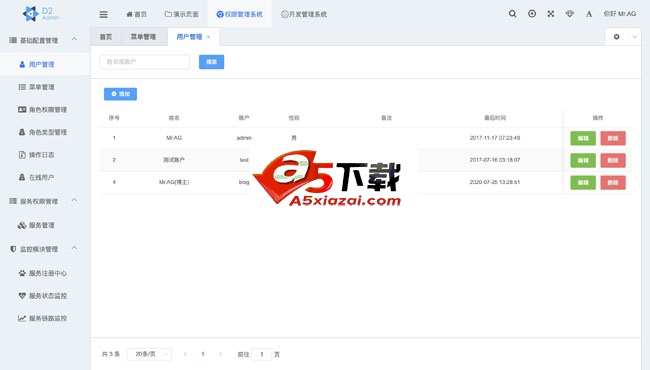Open the '你好 Mr.AG' user menu
The image size is (650, 370).
[620, 14]
